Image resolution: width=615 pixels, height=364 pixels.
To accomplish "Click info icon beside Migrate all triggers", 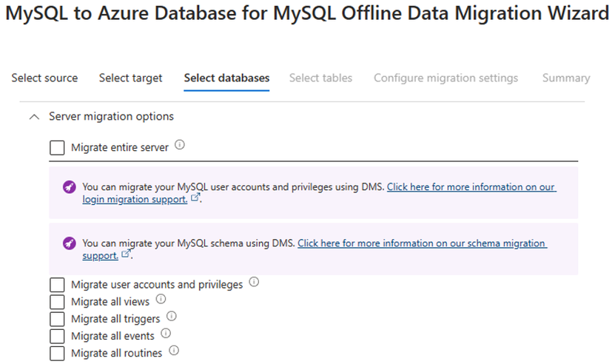I will 171,317.
